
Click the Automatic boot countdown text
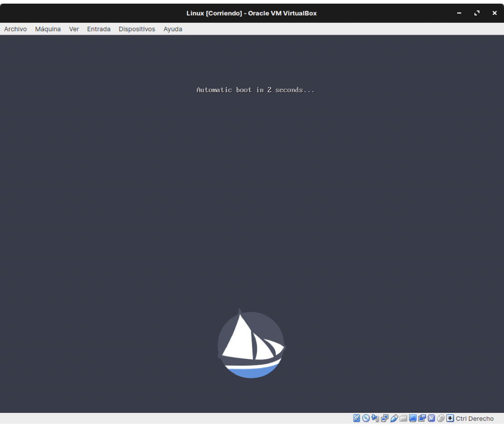tap(256, 90)
